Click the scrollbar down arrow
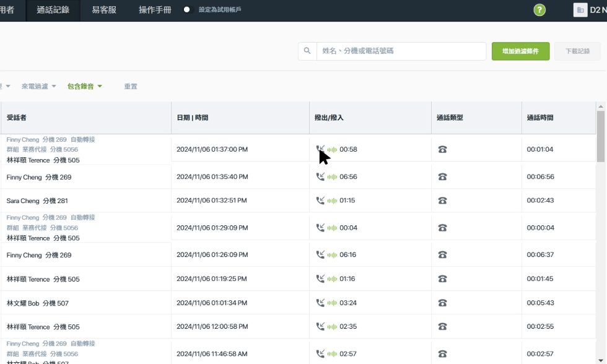 600,360
